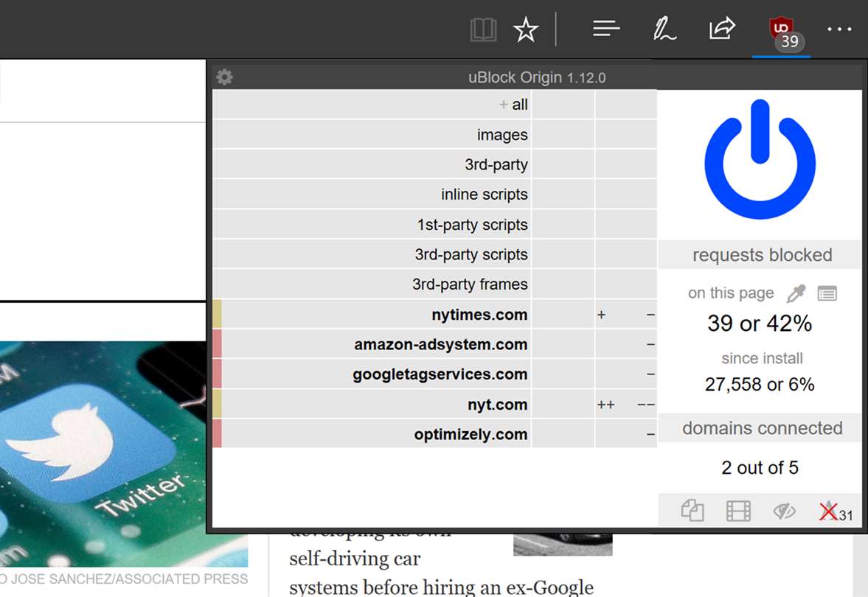Make a web note pen icon
The image size is (868, 597).
[664, 29]
